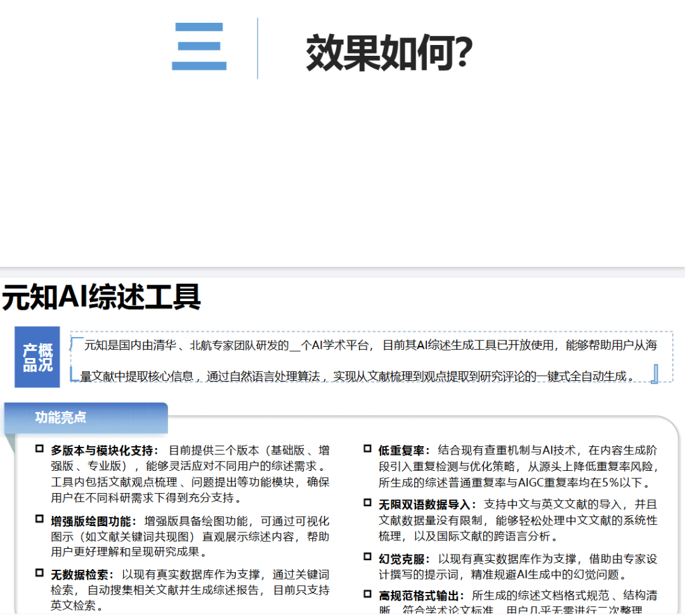Click the square bullet beside "高规范格式输出"
This screenshot has width=685, height=616.
coord(367,594)
